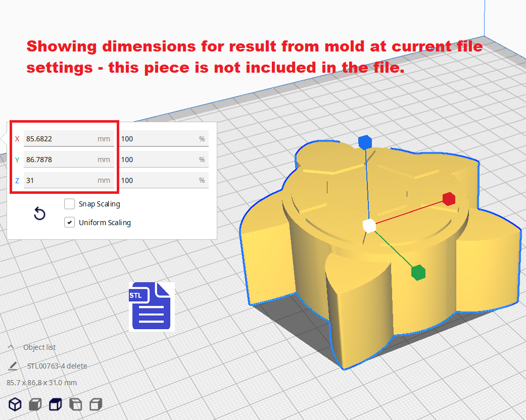Select the right side view icon
The image size is (526, 420).
[95, 404]
